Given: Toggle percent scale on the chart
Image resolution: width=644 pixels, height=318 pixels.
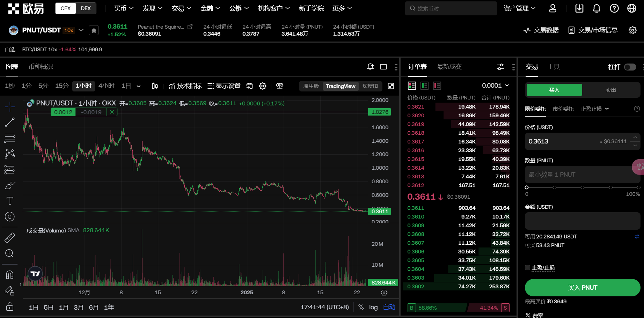Looking at the screenshot, I should [361, 307].
